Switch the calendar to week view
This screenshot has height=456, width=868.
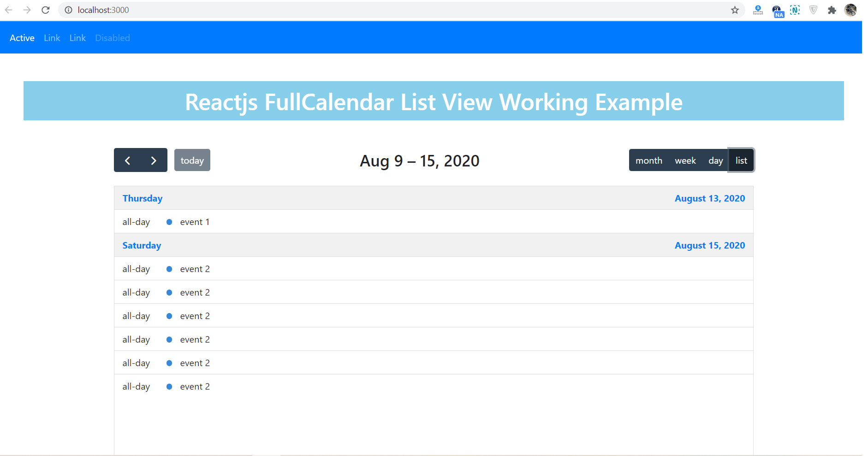[685, 160]
